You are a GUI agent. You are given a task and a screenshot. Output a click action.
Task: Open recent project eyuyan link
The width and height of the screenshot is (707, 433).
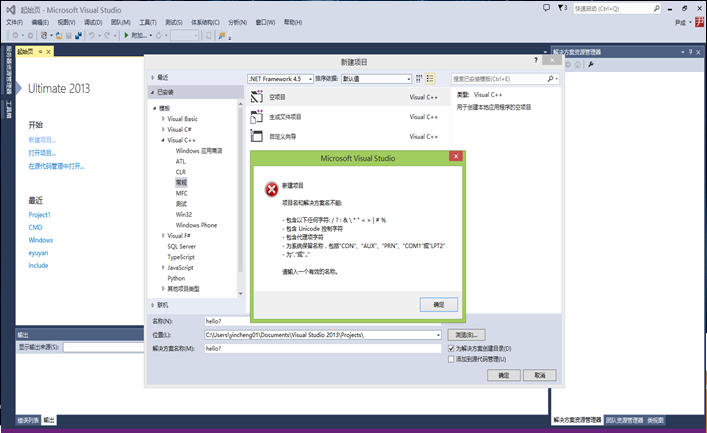pyautogui.click(x=38, y=253)
